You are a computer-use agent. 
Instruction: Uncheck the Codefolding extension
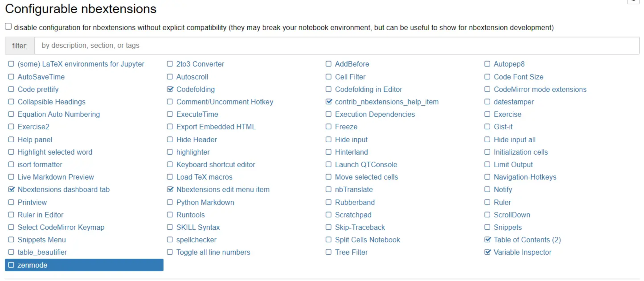pyautogui.click(x=170, y=89)
